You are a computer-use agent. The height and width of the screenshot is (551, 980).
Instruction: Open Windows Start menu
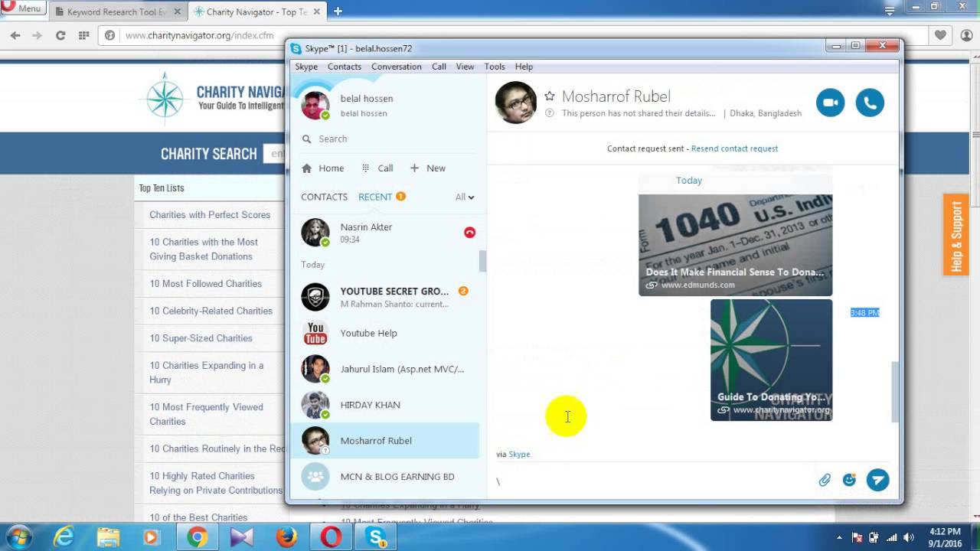point(18,537)
